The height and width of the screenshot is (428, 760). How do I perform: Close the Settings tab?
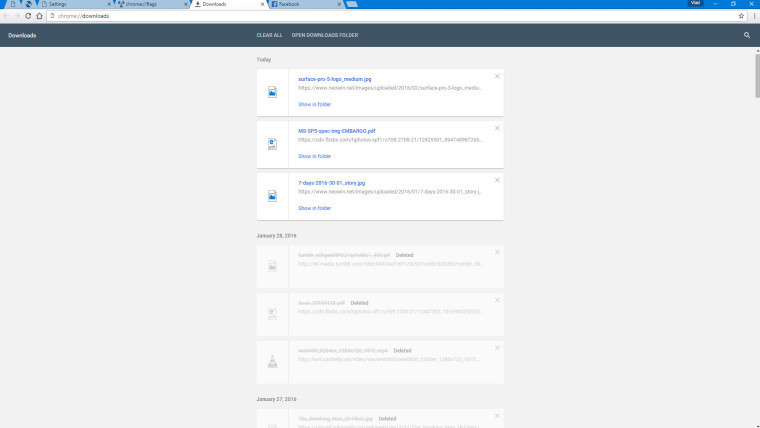(x=109, y=4)
